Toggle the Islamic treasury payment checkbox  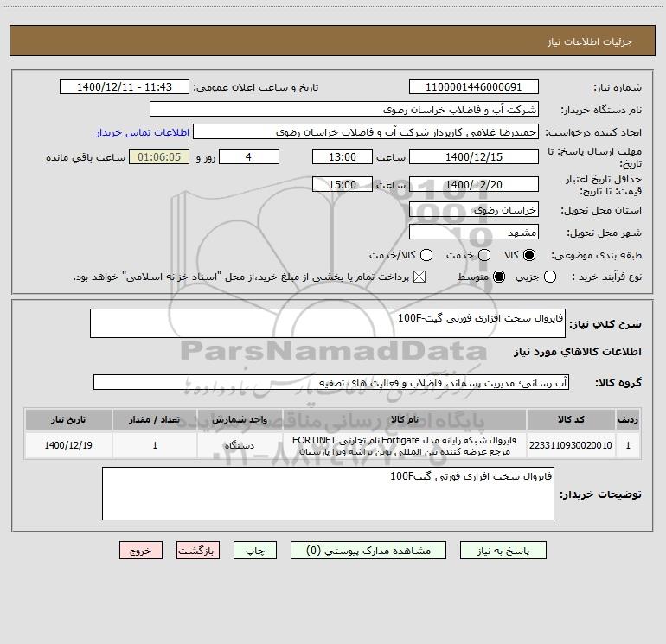coord(419,277)
